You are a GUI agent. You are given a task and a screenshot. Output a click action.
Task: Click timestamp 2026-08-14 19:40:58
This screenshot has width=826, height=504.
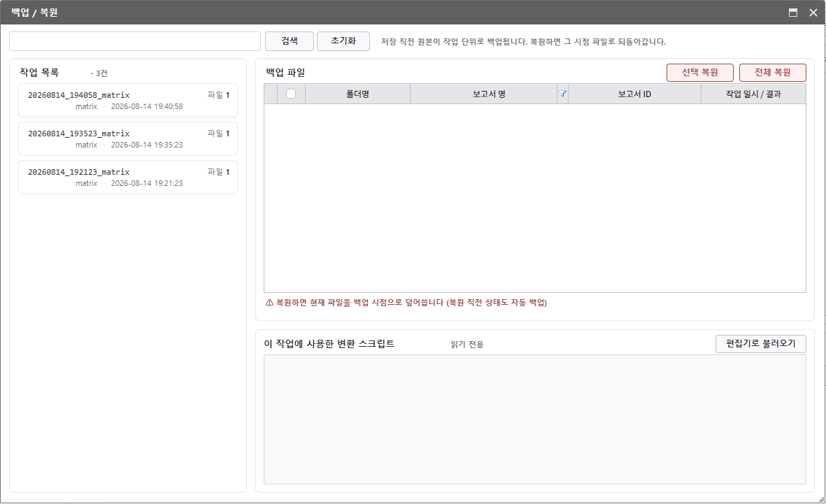(x=147, y=106)
